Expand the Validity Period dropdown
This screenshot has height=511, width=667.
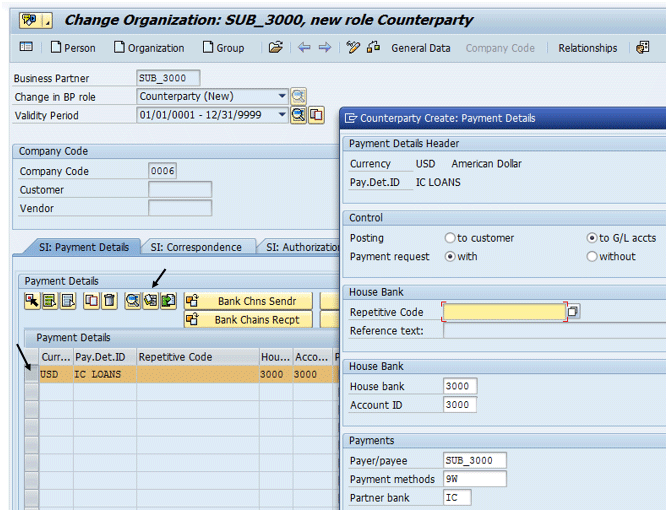[282, 115]
